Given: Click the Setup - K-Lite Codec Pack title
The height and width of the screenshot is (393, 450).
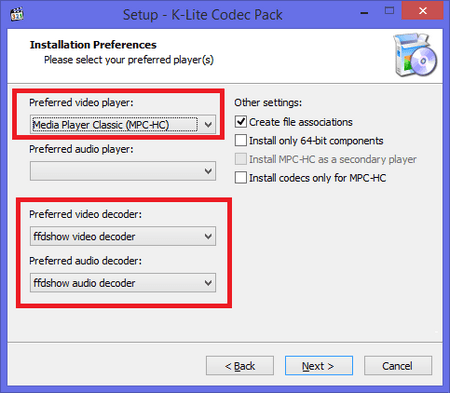Looking at the screenshot, I should point(203,15).
